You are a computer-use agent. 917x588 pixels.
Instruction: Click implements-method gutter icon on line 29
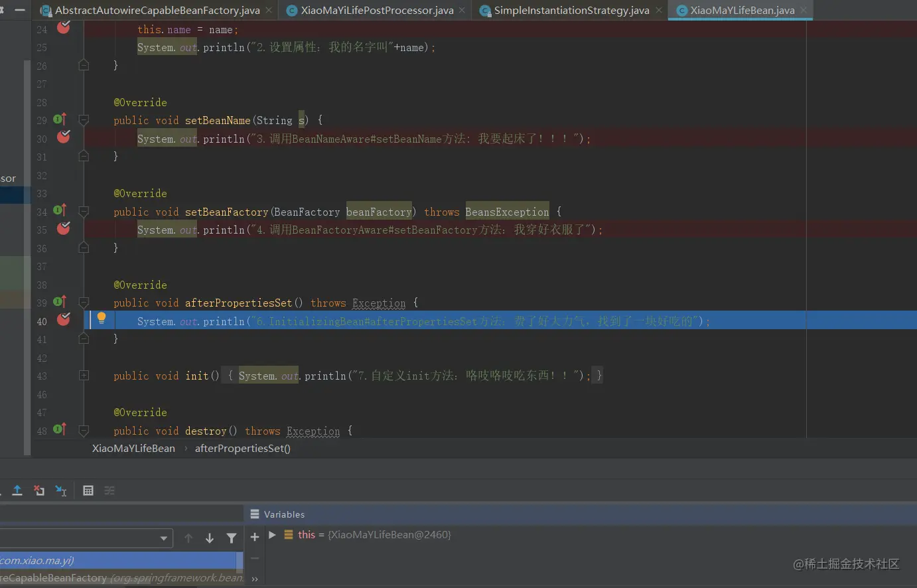(59, 119)
